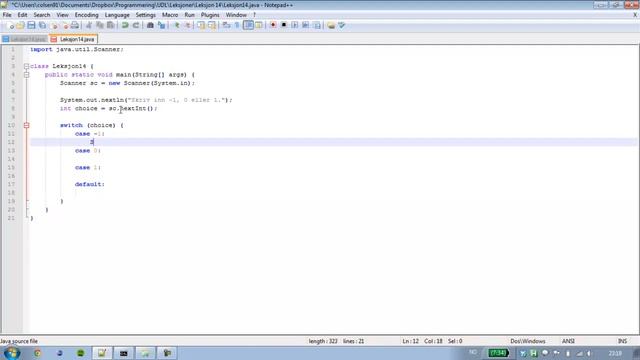Image resolution: width=640 pixels, height=360 pixels.
Task: Click the Save Recorded Macro icon
Action: pyautogui.click(x=317, y=25)
